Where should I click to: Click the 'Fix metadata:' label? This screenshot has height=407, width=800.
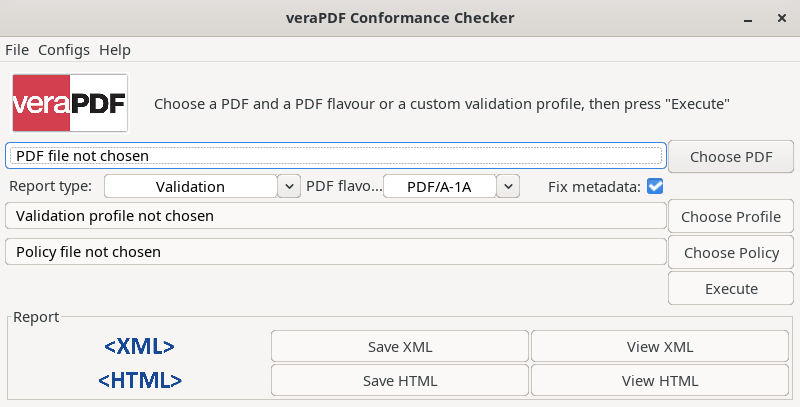pyautogui.click(x=594, y=187)
